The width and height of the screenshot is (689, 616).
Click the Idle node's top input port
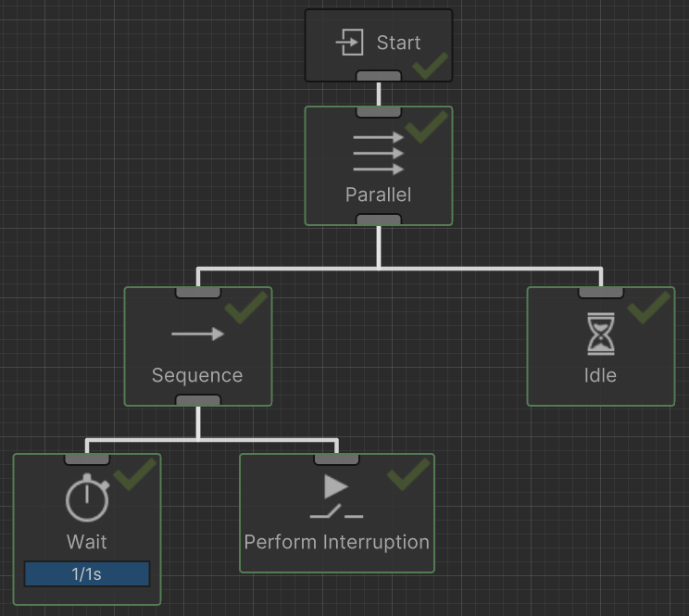point(601,292)
